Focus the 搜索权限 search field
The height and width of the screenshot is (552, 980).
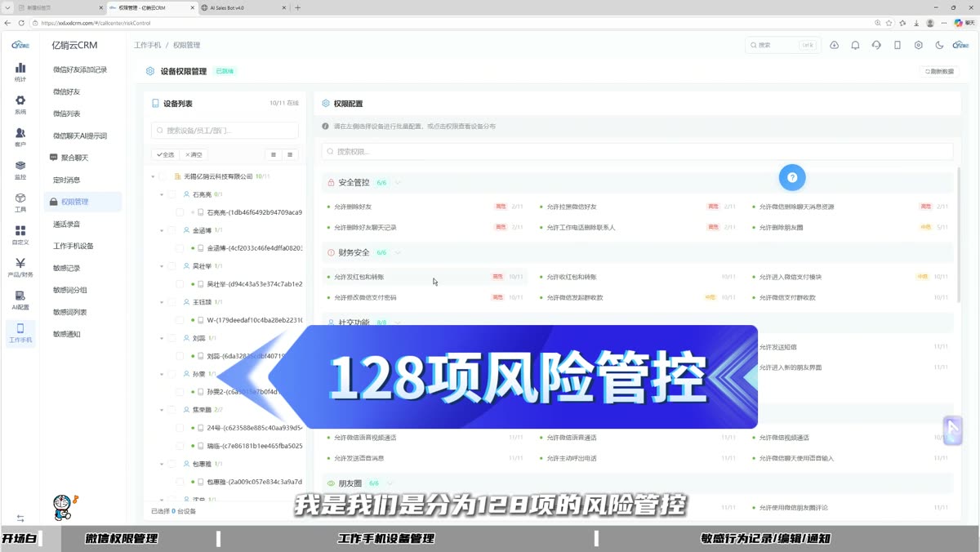[638, 151]
